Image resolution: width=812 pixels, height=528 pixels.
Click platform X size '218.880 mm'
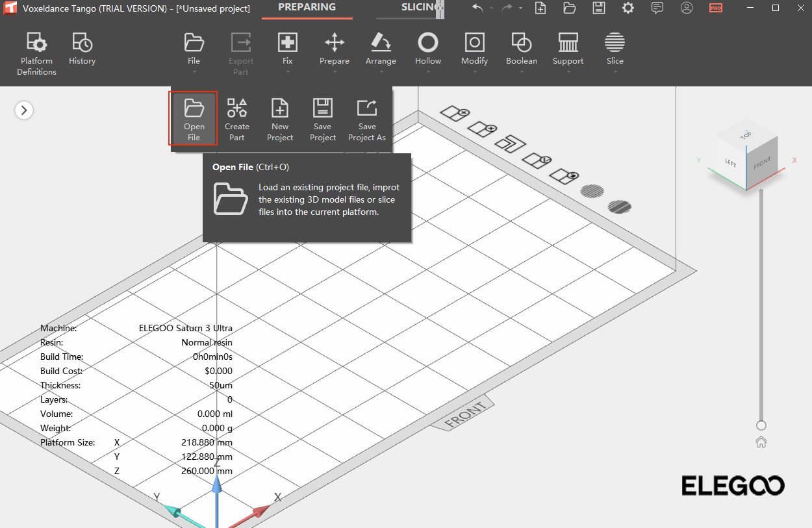point(207,442)
